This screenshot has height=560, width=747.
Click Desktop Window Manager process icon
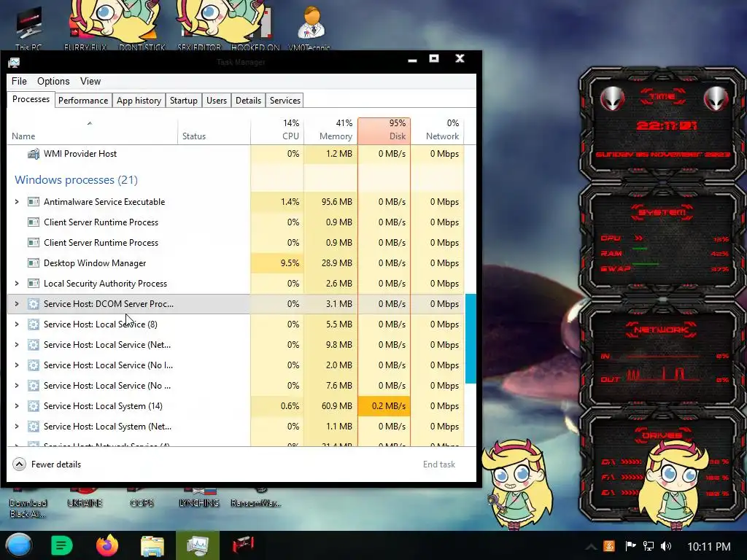(x=34, y=262)
